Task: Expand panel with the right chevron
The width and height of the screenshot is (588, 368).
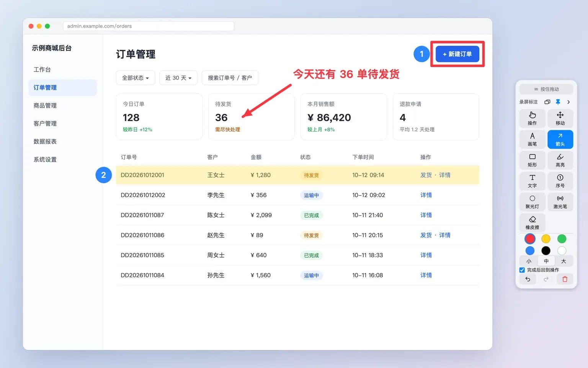Action: click(x=568, y=102)
